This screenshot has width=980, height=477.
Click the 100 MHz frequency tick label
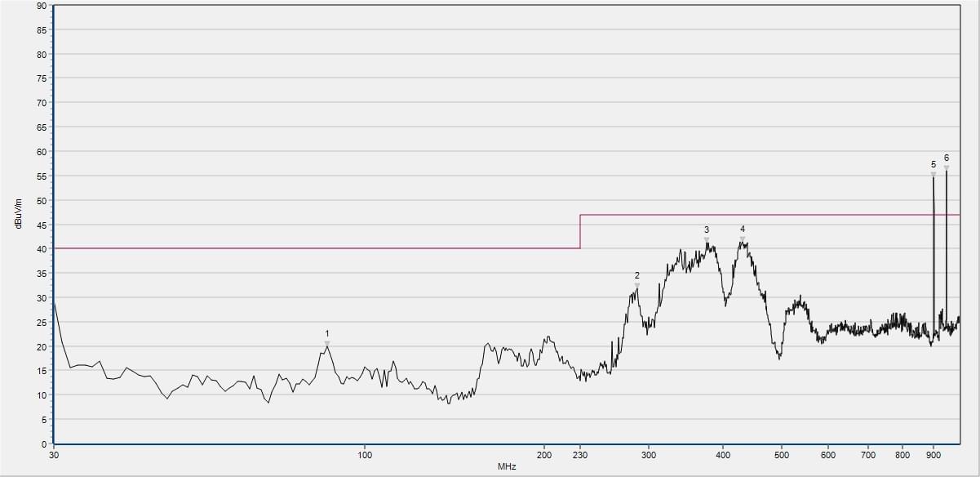tap(365, 455)
